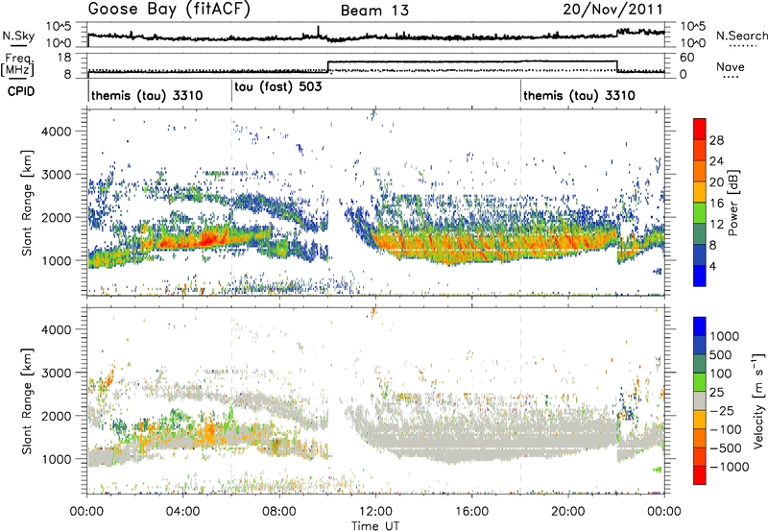Click the "12:00" time tick label
Image resolution: width=768 pixels, height=532 pixels.
(x=375, y=512)
